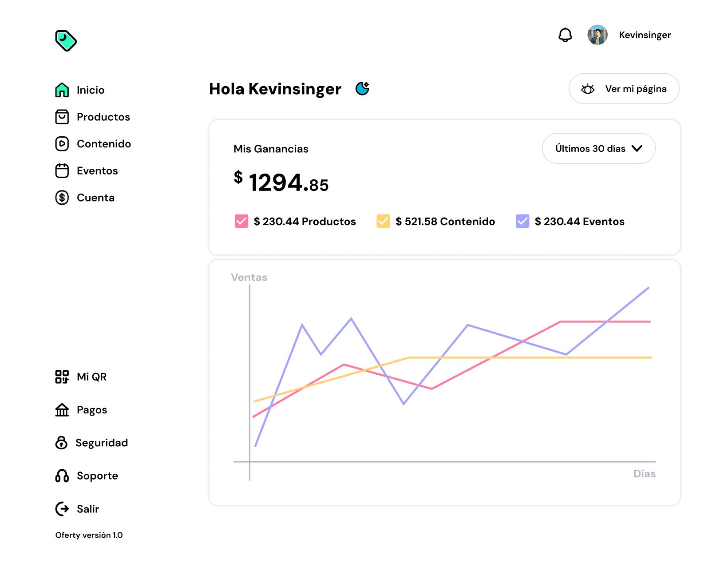Image resolution: width=728 pixels, height=563 pixels.
Task: Open notifications bell icon
Action: click(565, 35)
